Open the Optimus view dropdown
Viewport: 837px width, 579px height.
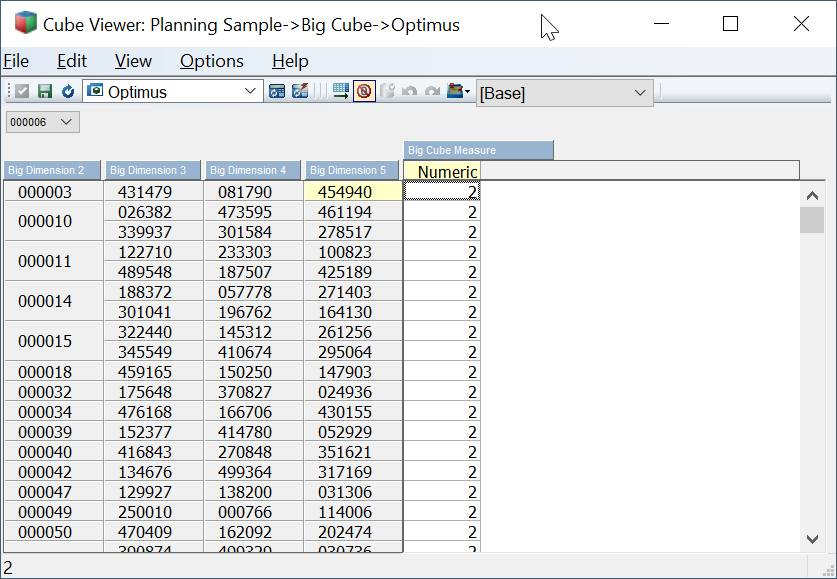251,92
